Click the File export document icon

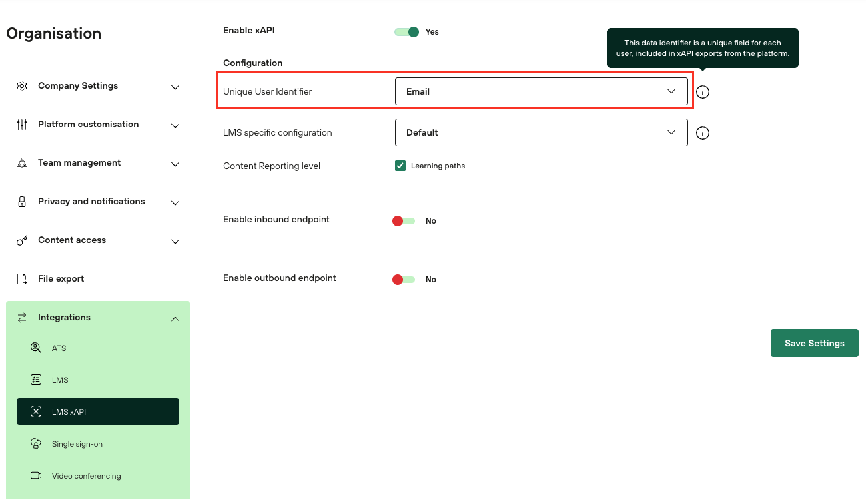point(22,279)
